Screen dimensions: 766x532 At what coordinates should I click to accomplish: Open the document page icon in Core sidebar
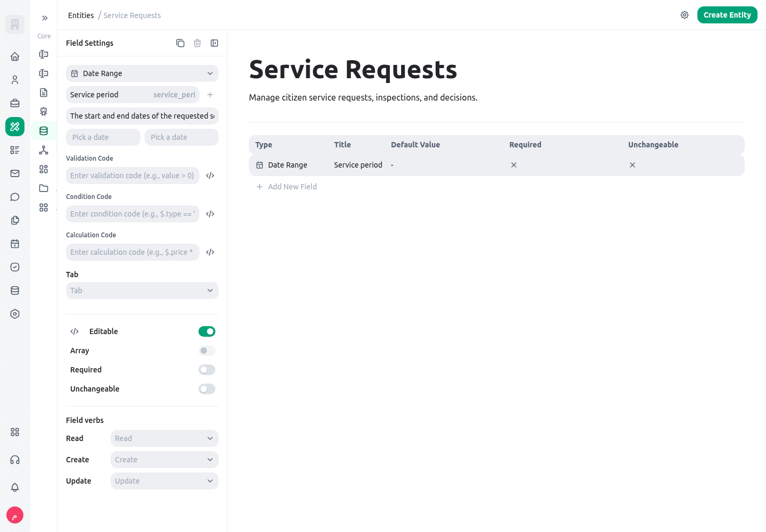pos(44,93)
